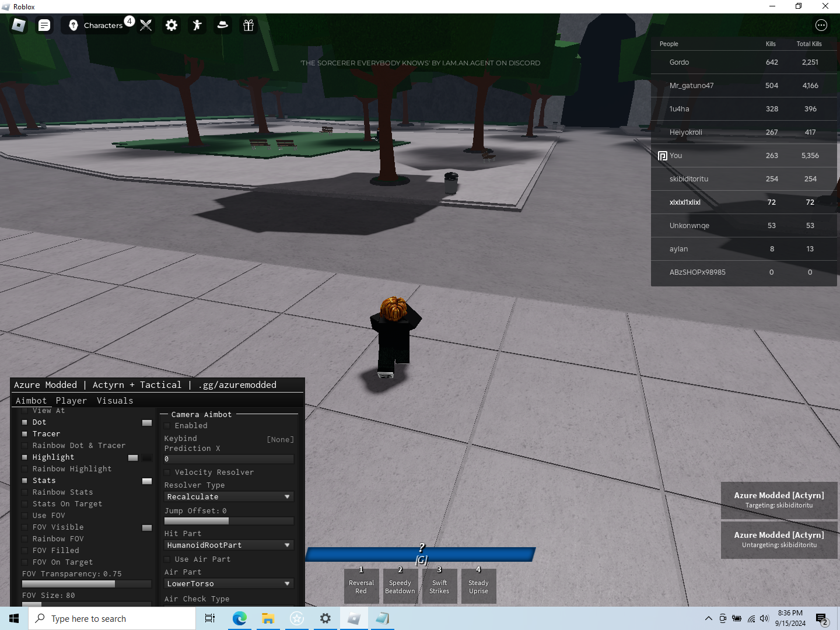
Task: Open the Air Part LowerTorso dropdown
Action: click(229, 583)
